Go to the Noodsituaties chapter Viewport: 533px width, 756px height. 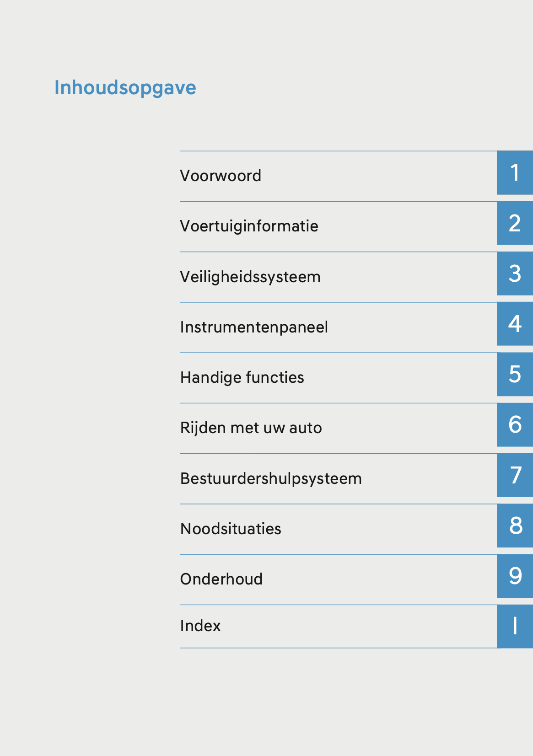pos(231,529)
